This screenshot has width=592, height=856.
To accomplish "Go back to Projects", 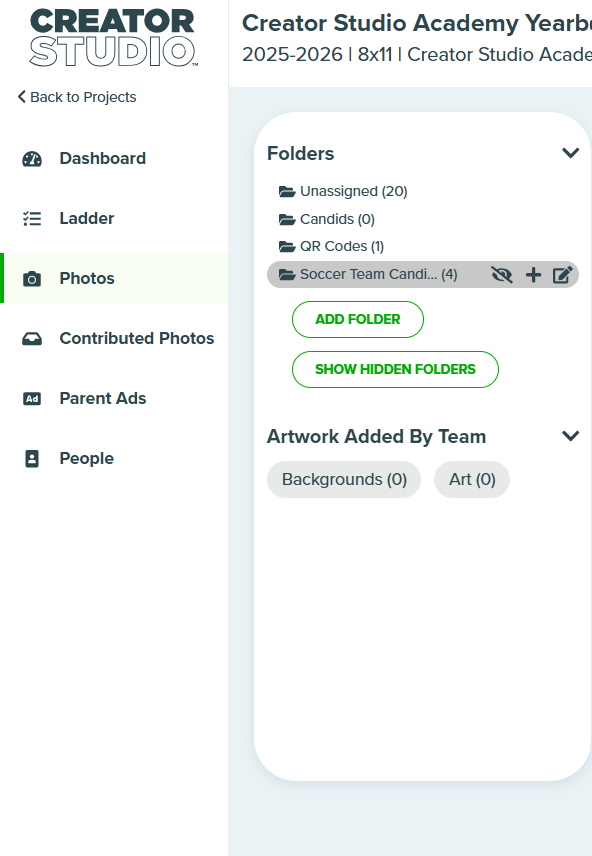I will click(x=77, y=97).
